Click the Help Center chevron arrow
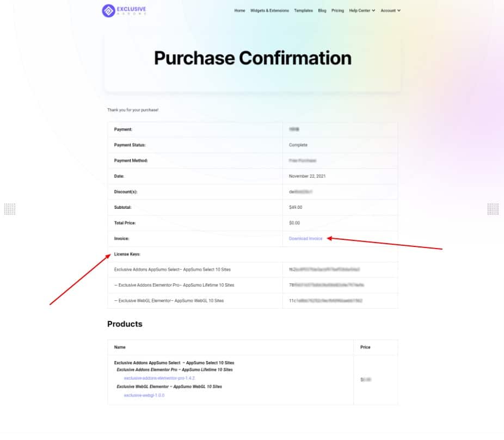The image size is (504, 440). (x=373, y=10)
